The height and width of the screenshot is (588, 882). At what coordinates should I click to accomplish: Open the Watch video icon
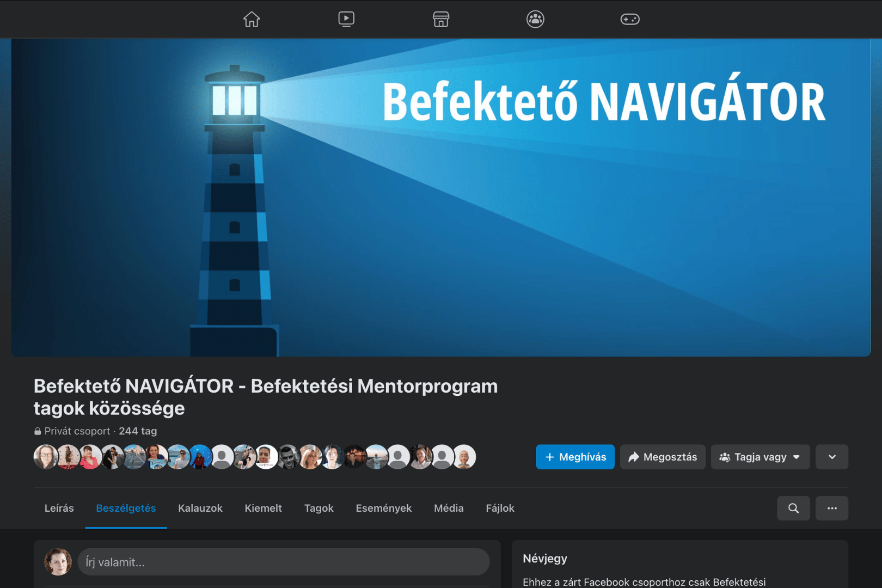346,20
